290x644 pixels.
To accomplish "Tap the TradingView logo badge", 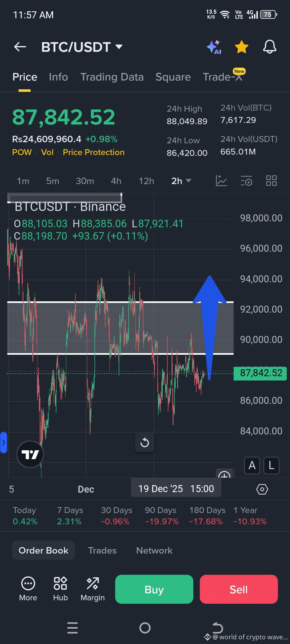I will [30, 454].
